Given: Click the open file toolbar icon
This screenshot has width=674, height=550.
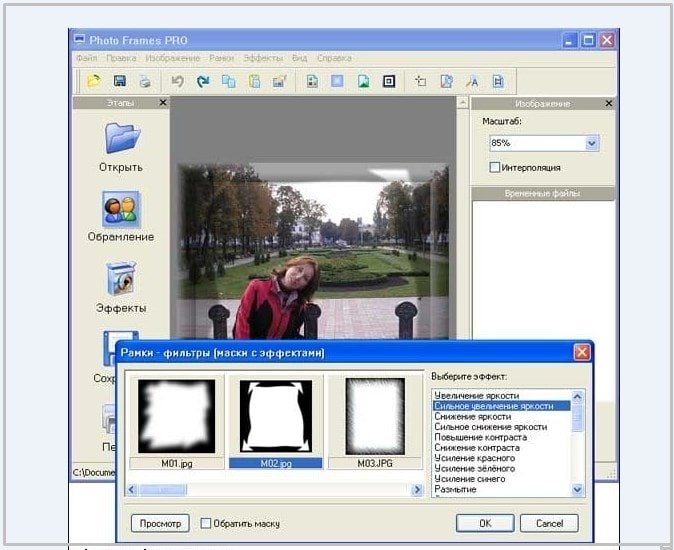Looking at the screenshot, I should click(x=94, y=81).
